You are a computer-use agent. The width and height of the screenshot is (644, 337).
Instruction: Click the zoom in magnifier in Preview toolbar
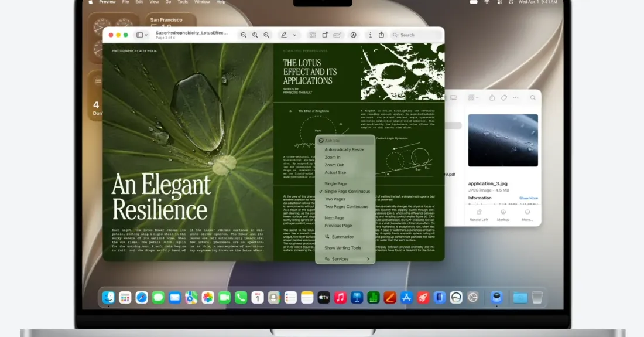pos(266,35)
